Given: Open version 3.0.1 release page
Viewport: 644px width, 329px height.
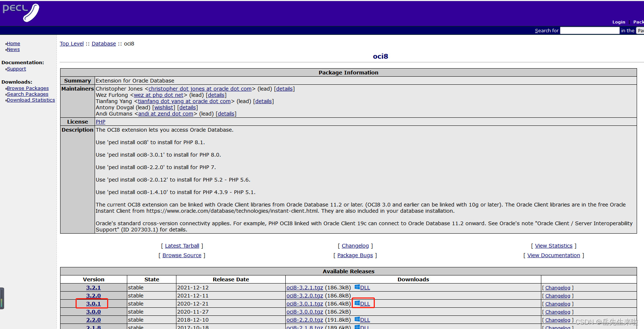Looking at the screenshot, I should pos(94,304).
